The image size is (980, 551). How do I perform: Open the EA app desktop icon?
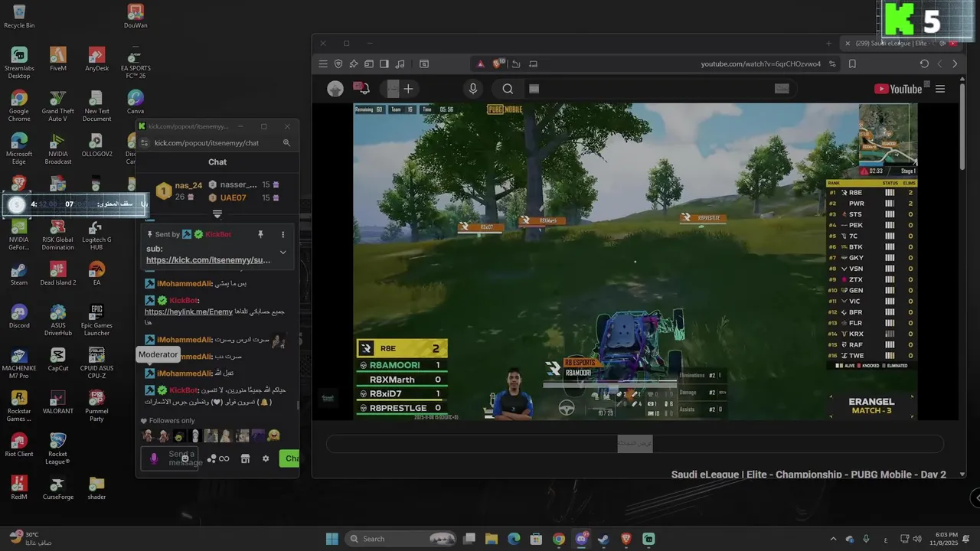pos(96,273)
